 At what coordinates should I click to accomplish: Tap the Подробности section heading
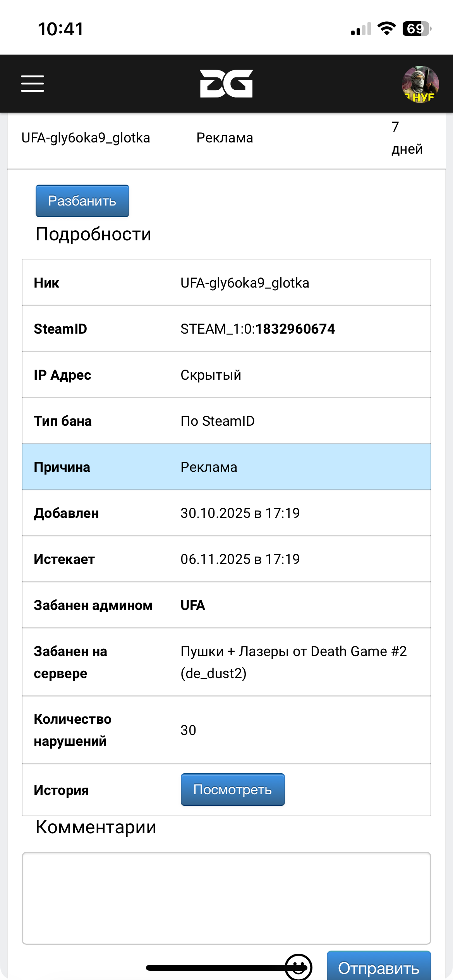pos(93,234)
